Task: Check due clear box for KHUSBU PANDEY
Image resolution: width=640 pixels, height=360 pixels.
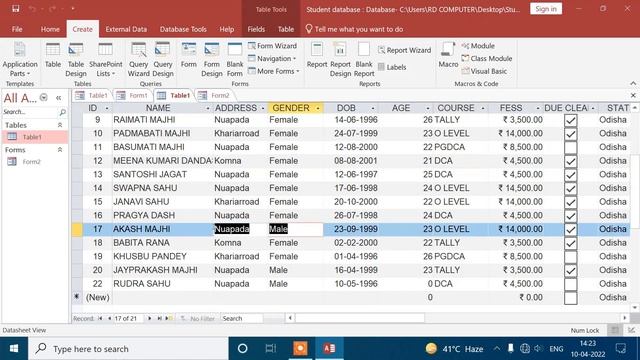Action: [x=571, y=257]
